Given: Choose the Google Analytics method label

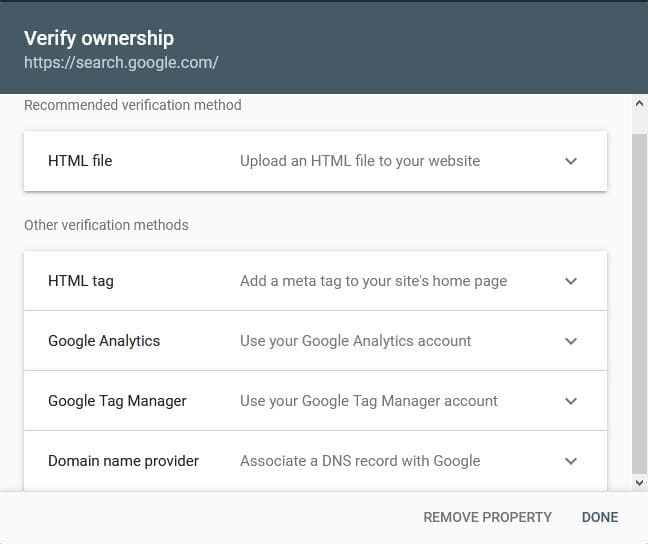Looking at the screenshot, I should pos(104,341).
